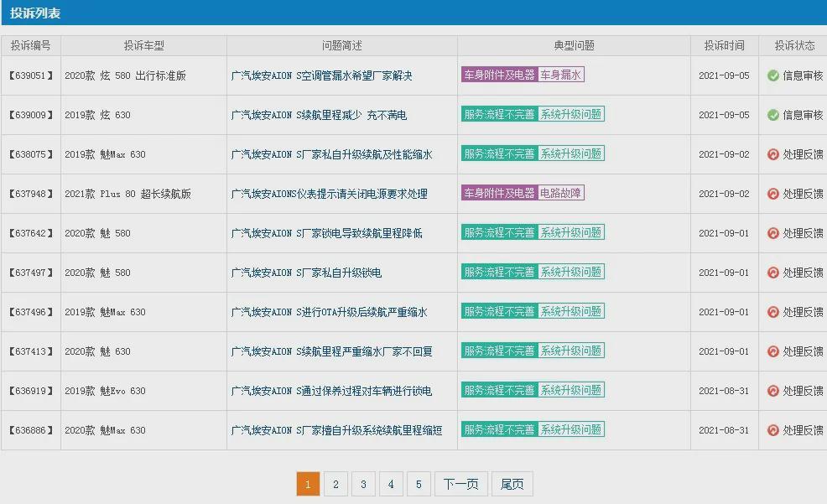Click 典型问题 column header
Screen dimensions: 827x504
[x=574, y=46]
